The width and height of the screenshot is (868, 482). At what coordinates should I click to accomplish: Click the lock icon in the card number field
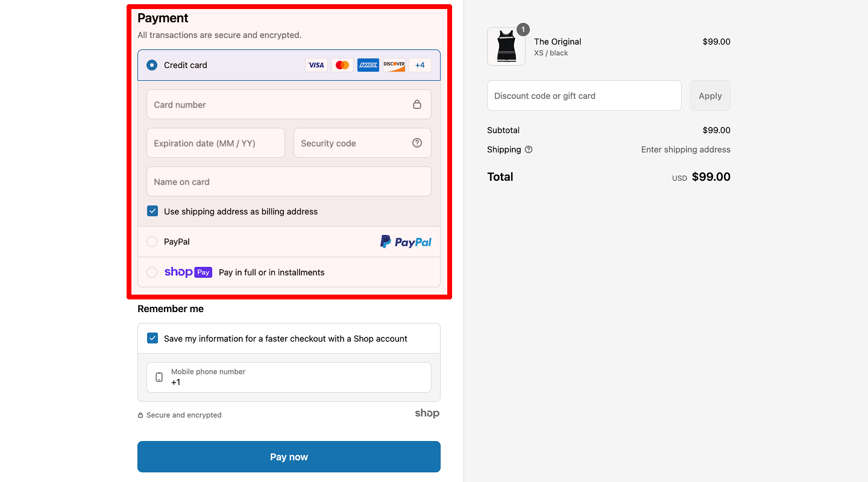coord(417,104)
